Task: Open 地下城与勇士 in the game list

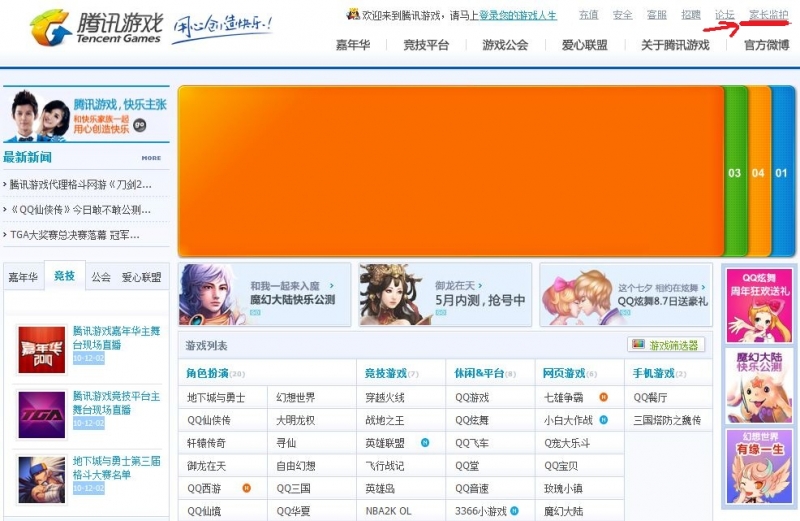Action: (x=216, y=398)
